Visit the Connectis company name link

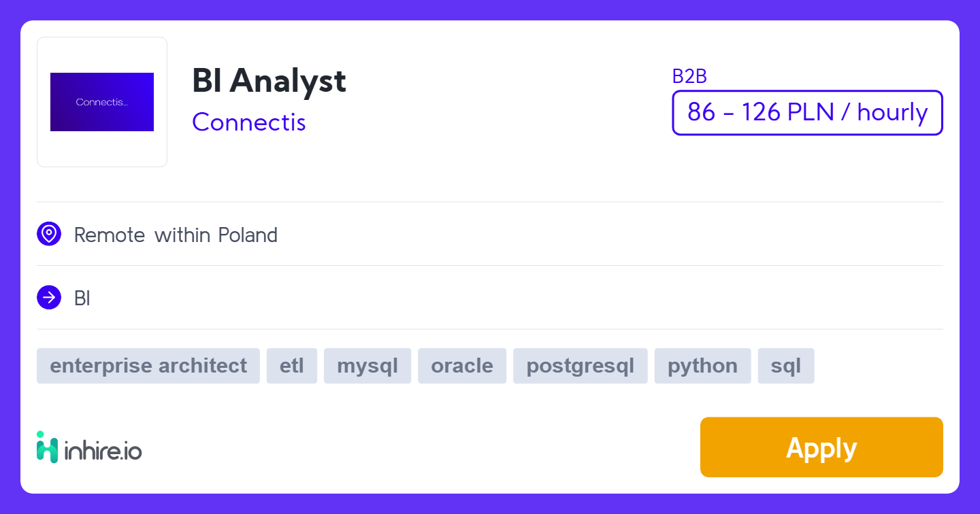pyautogui.click(x=249, y=122)
